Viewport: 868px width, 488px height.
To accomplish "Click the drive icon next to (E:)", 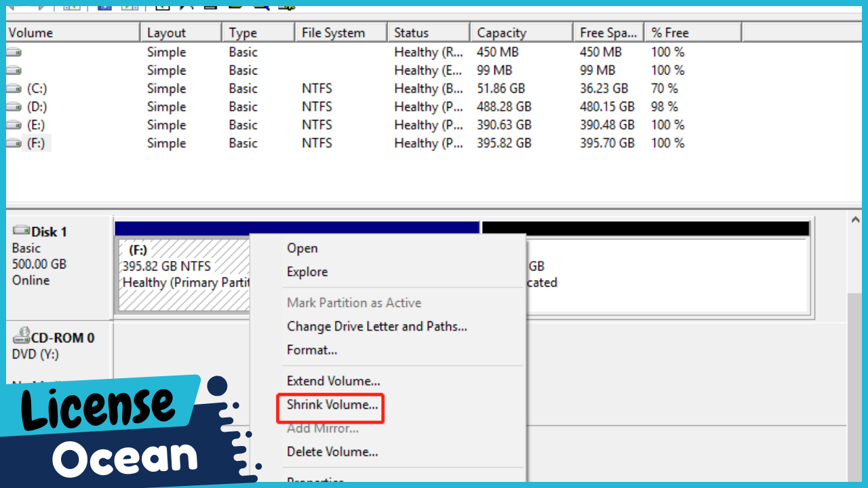I will [12, 125].
